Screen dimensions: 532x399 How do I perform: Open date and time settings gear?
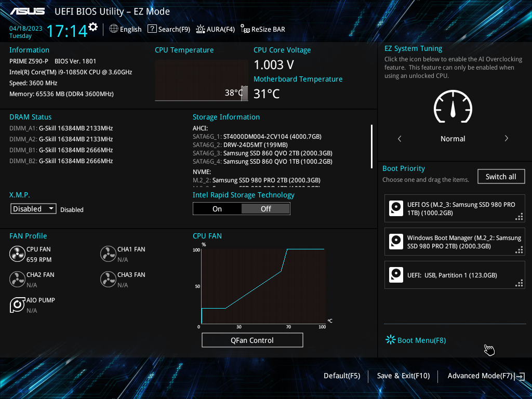[x=93, y=26]
